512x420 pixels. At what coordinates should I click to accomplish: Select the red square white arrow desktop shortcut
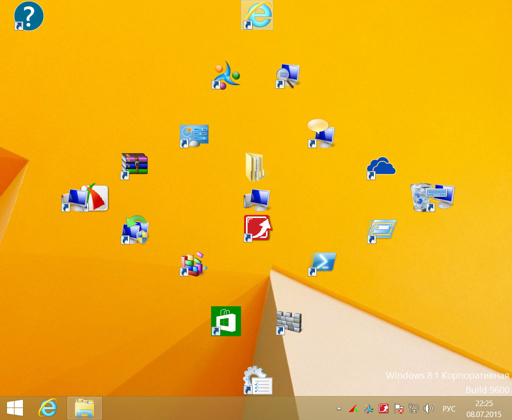click(x=257, y=228)
